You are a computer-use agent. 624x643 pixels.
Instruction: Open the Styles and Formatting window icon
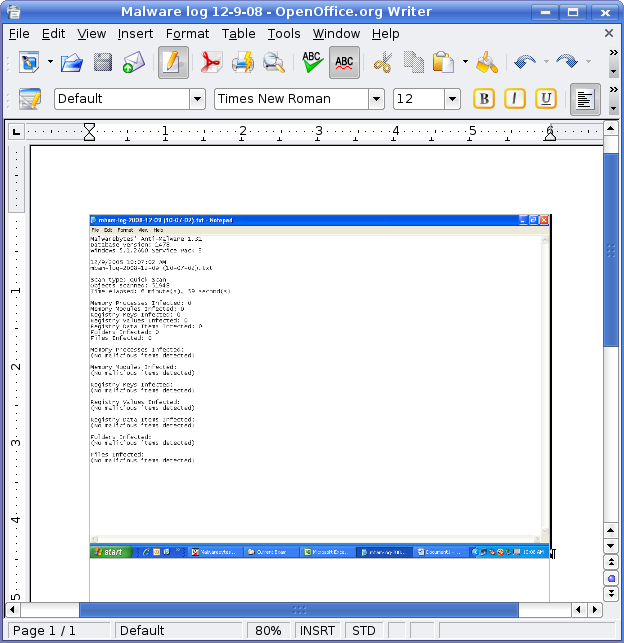click(x=30, y=99)
